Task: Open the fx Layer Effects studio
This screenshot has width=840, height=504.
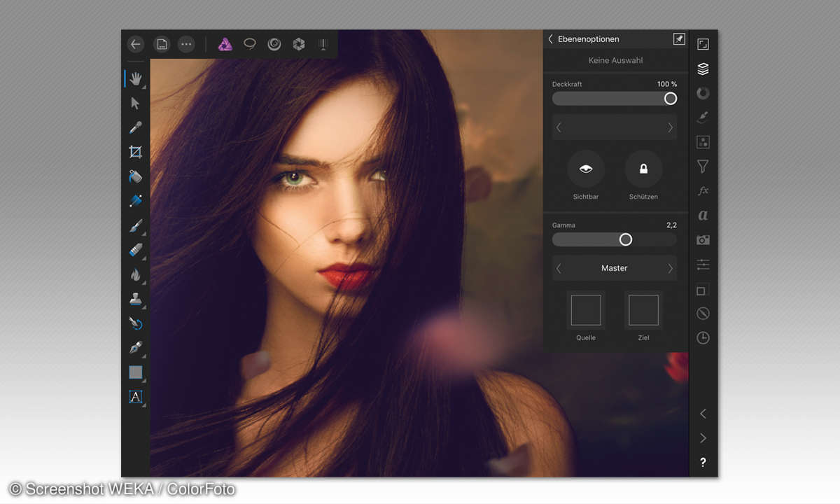Action: coord(703,191)
